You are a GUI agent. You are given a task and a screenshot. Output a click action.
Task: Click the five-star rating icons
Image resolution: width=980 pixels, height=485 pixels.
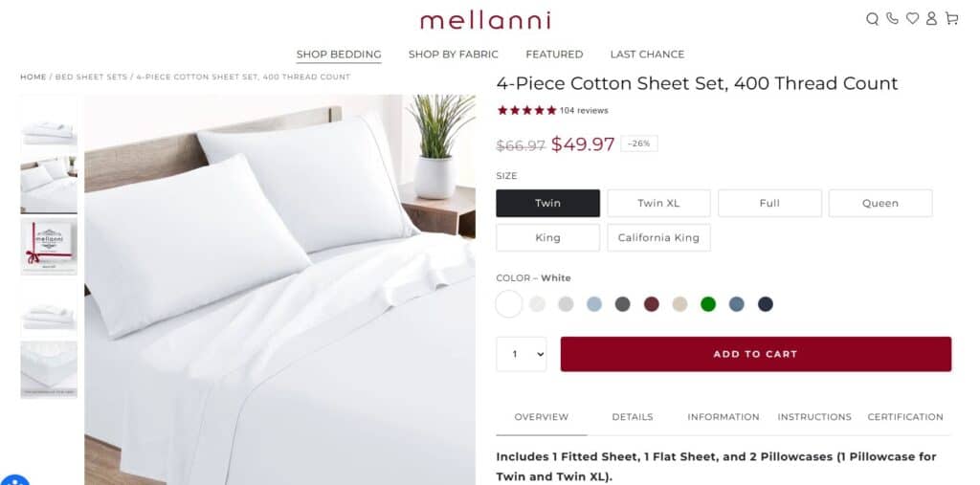tap(526, 110)
